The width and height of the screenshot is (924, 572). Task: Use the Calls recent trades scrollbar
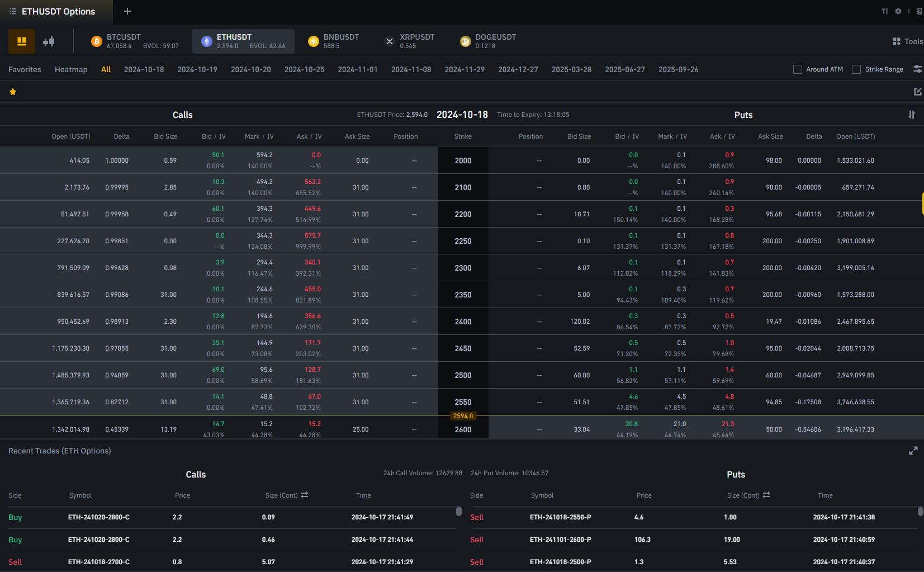point(459,511)
